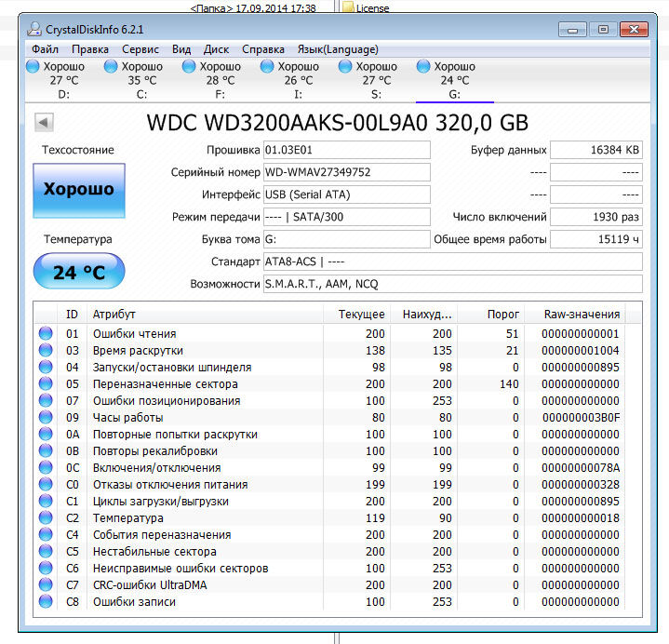Click status orb for Повторные попытки раскрутки row
The width and height of the screenshot is (669, 644).
46,434
